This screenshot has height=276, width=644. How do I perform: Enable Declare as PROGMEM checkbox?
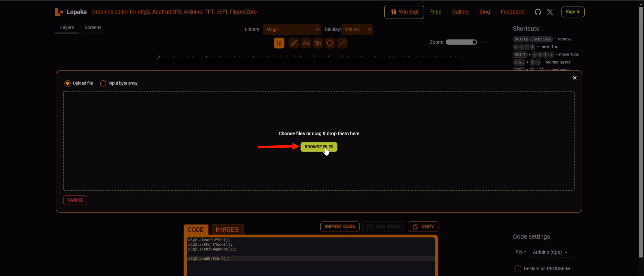518,269
